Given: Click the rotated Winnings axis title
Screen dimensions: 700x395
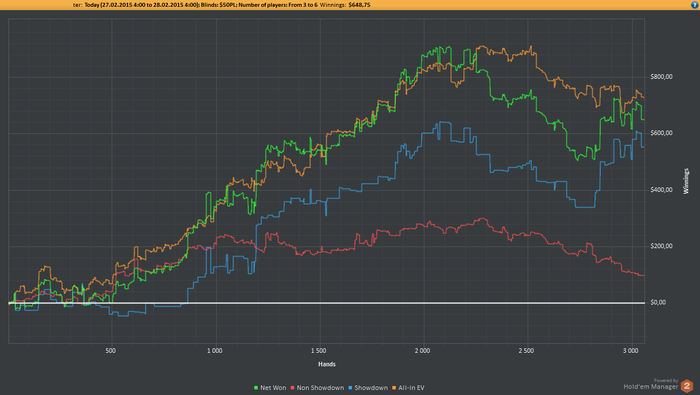Looking at the screenshot, I should 686,181.
